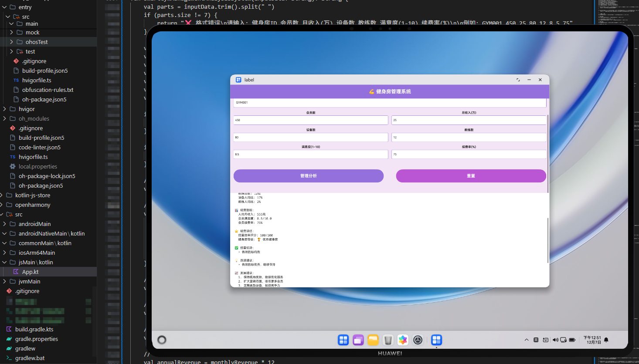Expand the kotlin-js-store folder
Viewport: 639px width, 364px height.
pos(2,195)
